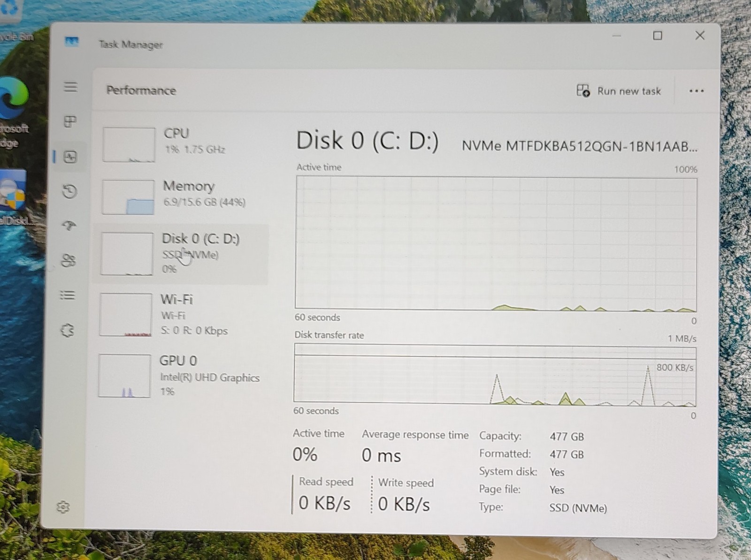The height and width of the screenshot is (560, 751).
Task: Click the GPU 0 mini graph
Action: click(x=124, y=376)
